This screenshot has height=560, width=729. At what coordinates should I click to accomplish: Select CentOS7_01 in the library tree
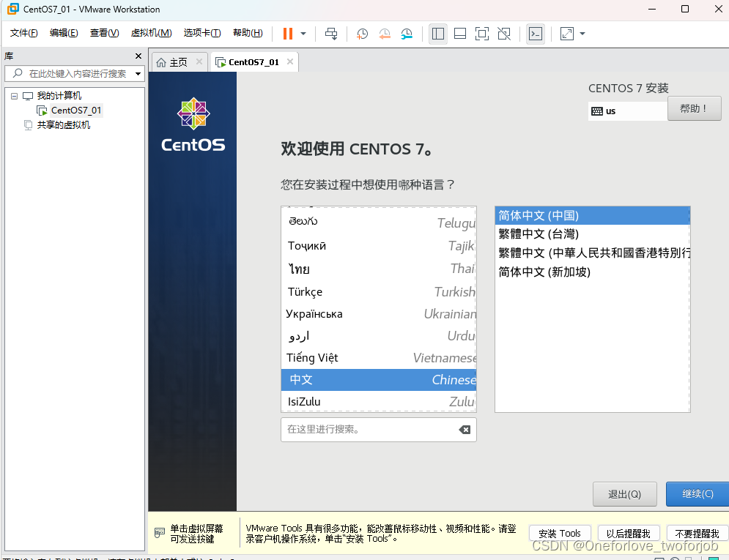[75, 111]
